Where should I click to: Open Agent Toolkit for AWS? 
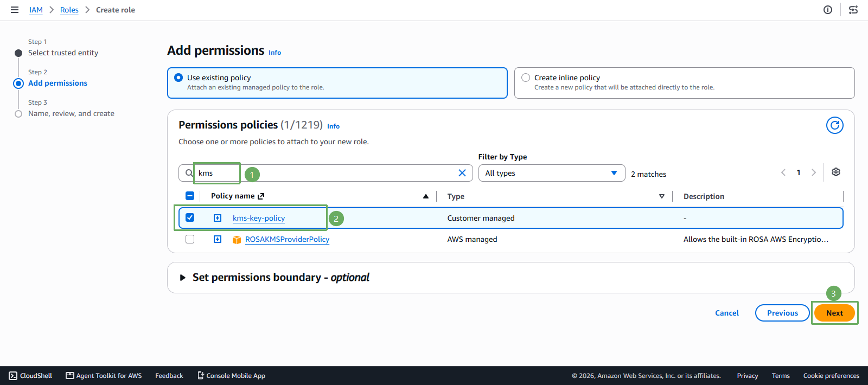click(104, 376)
